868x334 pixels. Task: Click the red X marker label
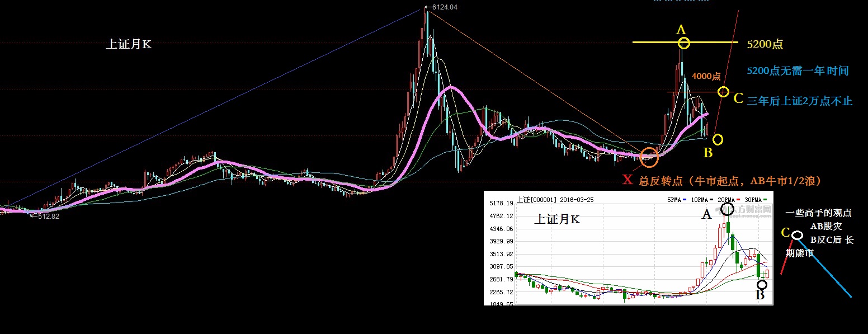click(x=628, y=180)
